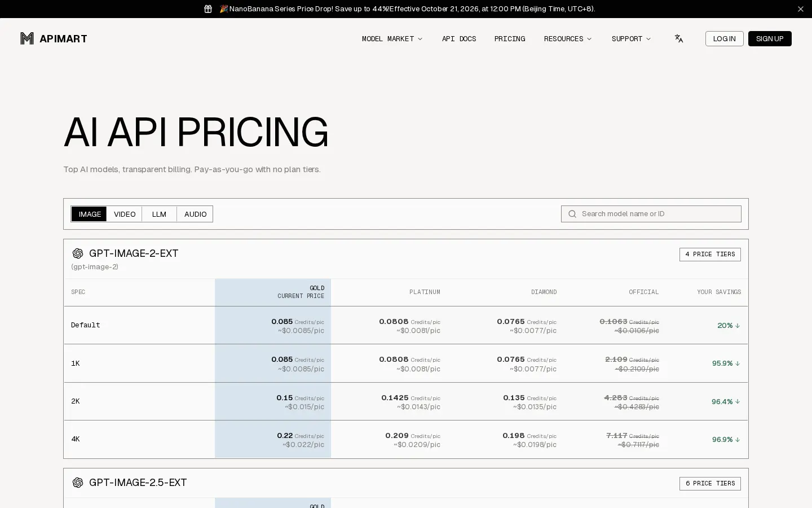
Task: Click the Sign Up button
Action: tap(770, 38)
